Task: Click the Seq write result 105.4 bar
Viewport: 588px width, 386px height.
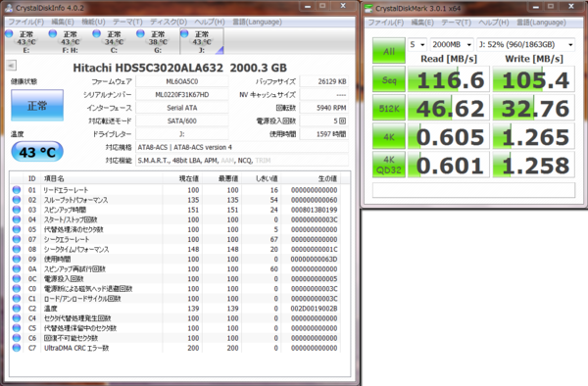Action: [534, 79]
